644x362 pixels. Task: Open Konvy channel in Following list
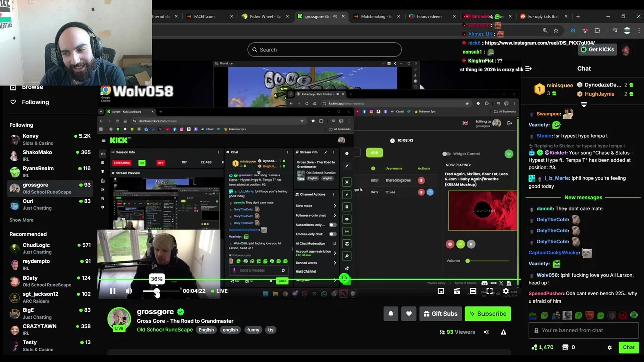tap(49, 139)
